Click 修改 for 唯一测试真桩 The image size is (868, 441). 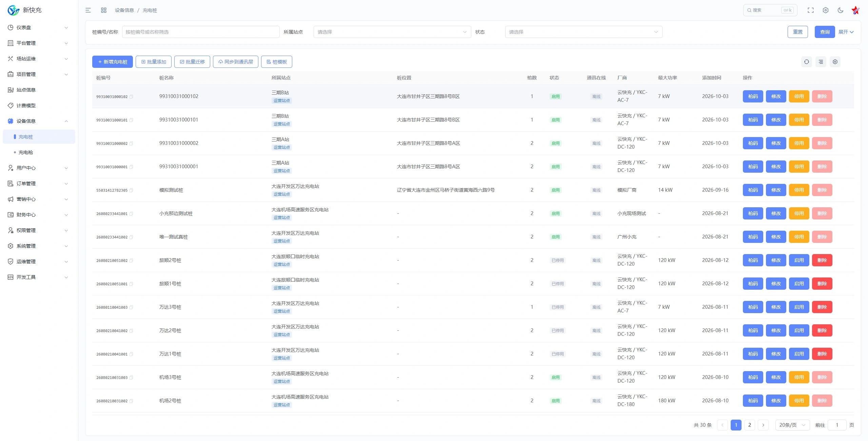coord(776,237)
